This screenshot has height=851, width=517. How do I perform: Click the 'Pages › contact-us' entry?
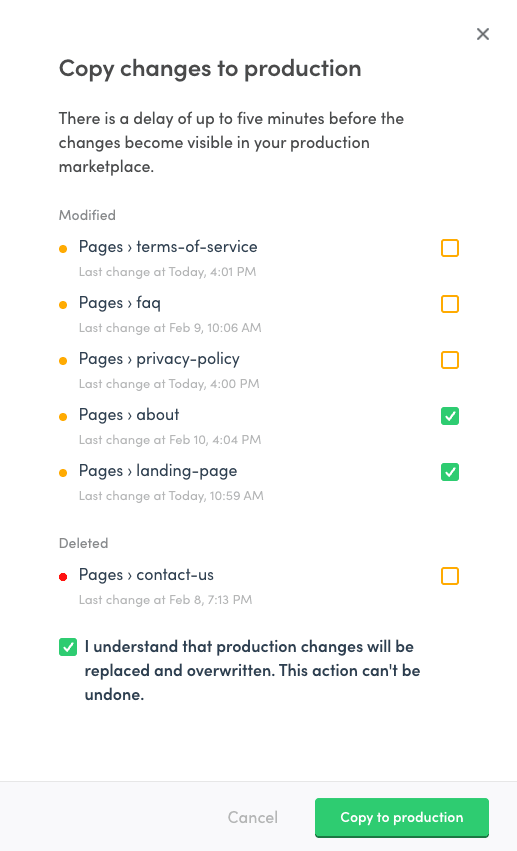(146, 575)
